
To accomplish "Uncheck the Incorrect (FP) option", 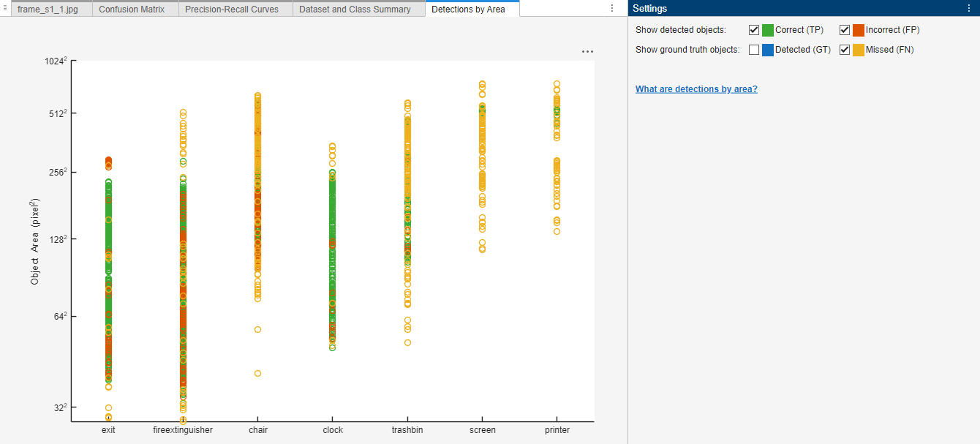I will [845, 30].
